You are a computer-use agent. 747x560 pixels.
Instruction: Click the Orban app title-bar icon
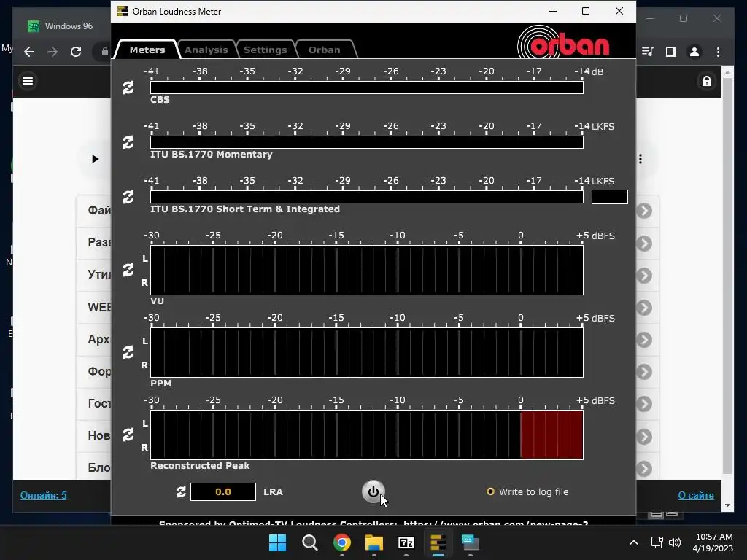(x=123, y=11)
